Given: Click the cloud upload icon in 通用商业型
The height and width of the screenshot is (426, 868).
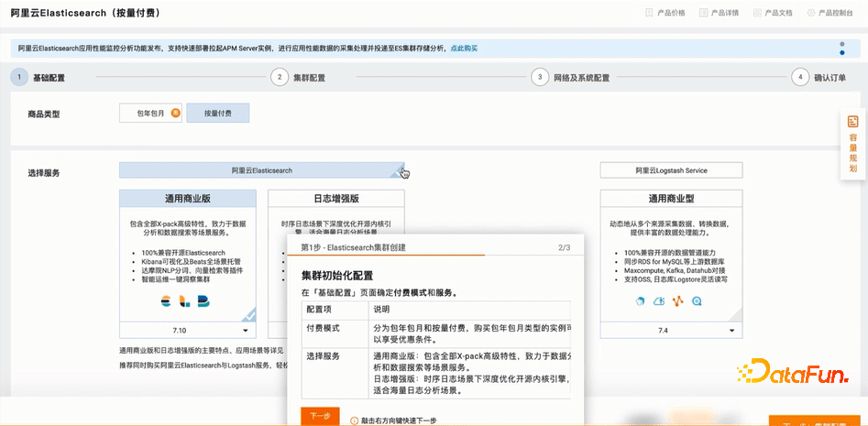Looking at the screenshot, I should 659,301.
